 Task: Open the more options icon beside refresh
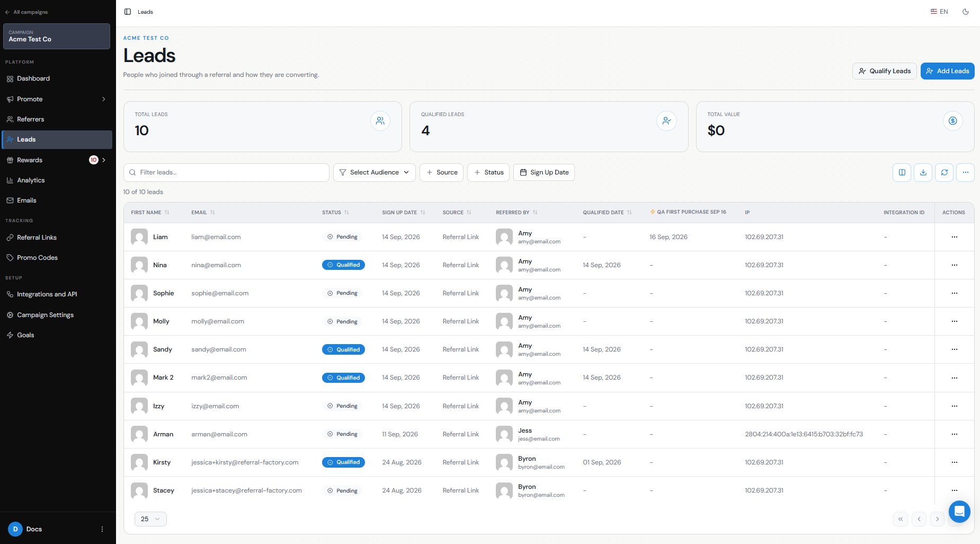tap(965, 172)
